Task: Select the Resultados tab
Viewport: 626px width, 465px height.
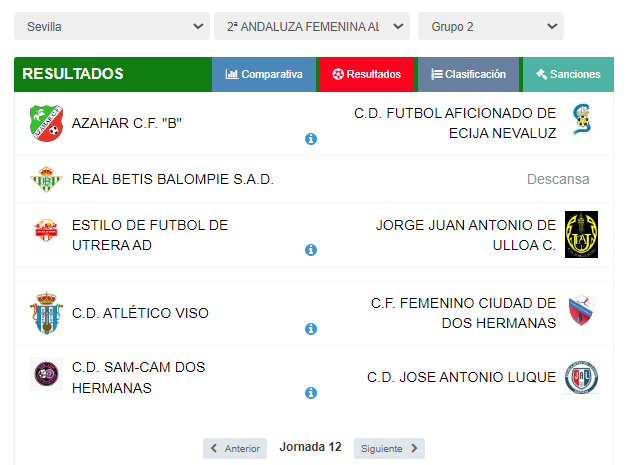Action: click(x=366, y=74)
